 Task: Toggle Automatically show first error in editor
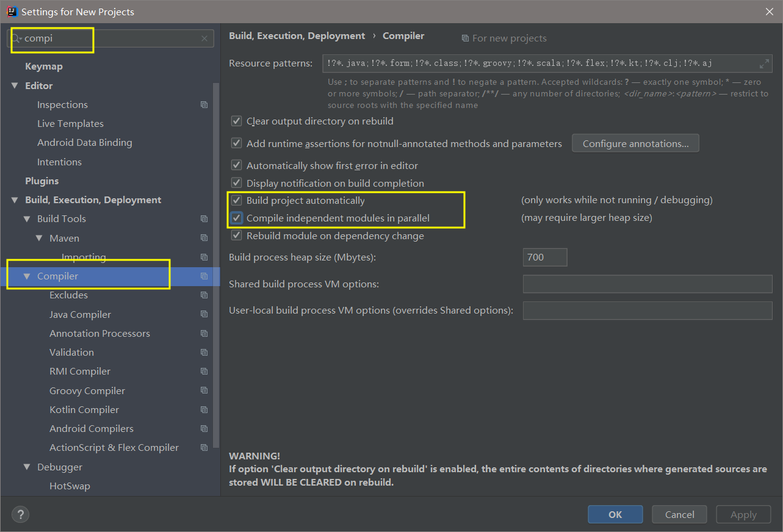point(236,165)
